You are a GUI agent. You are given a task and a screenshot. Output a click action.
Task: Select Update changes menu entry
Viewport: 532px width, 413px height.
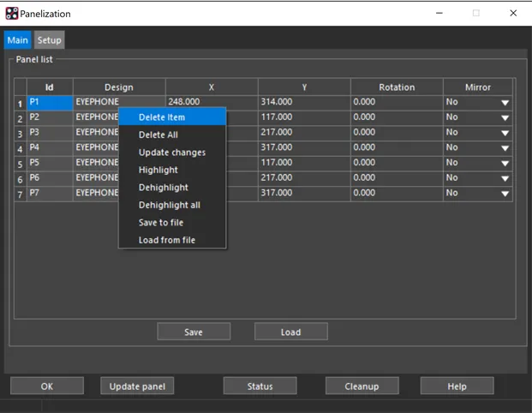pos(172,153)
